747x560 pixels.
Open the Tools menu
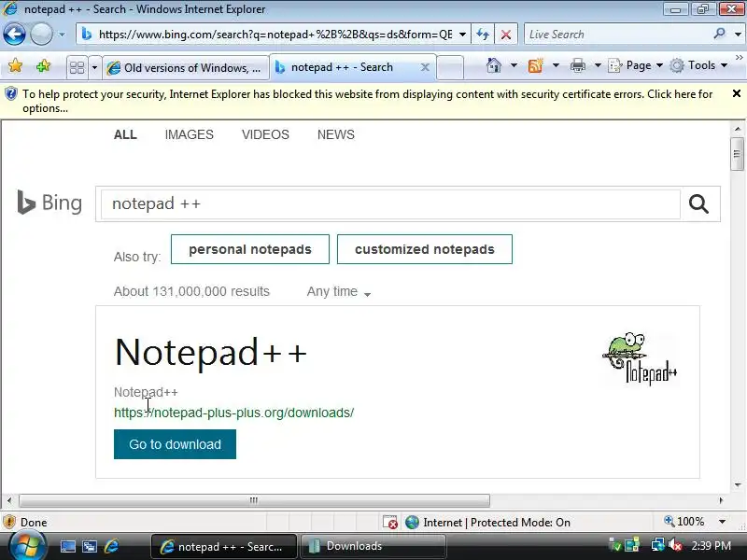(698, 65)
